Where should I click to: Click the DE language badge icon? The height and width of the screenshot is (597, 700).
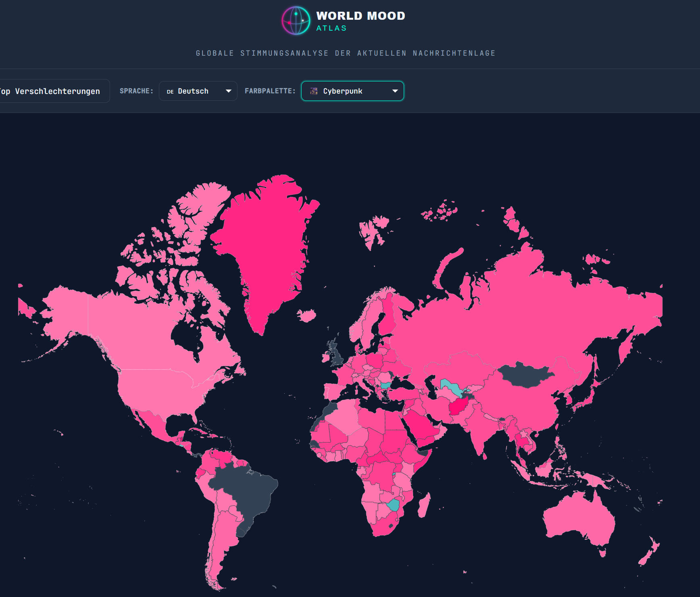[170, 91]
